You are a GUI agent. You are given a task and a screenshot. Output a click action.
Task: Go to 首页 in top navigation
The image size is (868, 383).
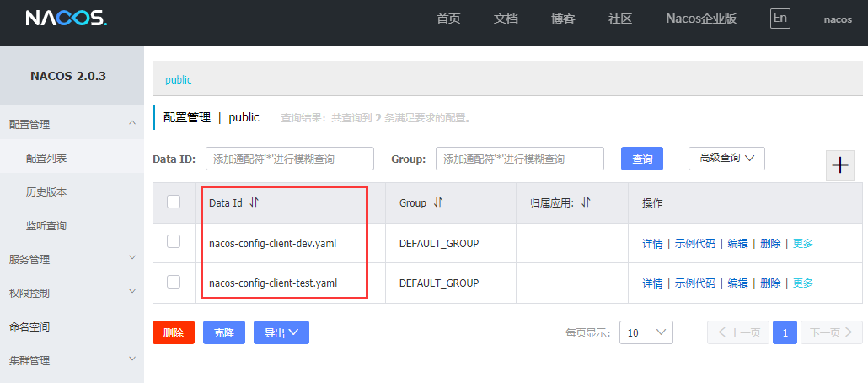click(448, 19)
